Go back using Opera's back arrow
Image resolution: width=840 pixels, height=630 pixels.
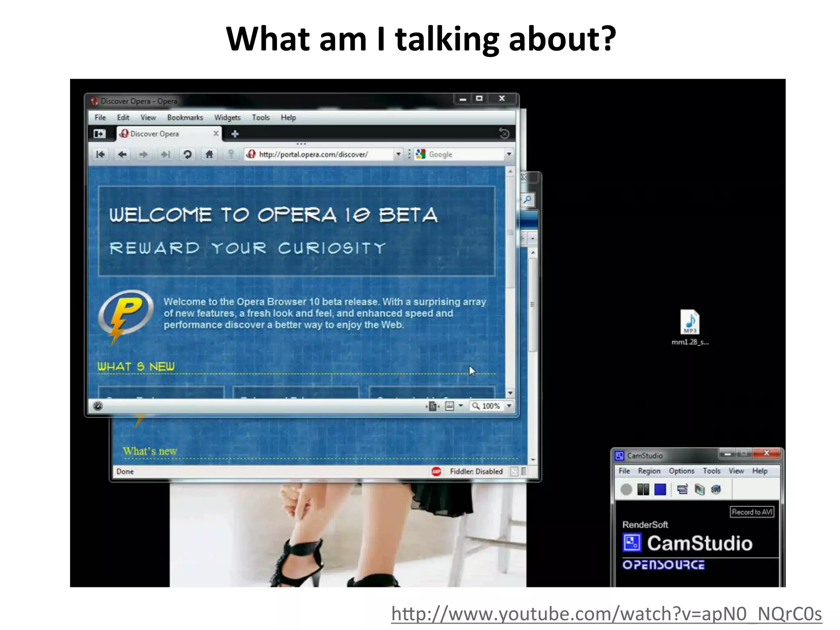pos(122,155)
